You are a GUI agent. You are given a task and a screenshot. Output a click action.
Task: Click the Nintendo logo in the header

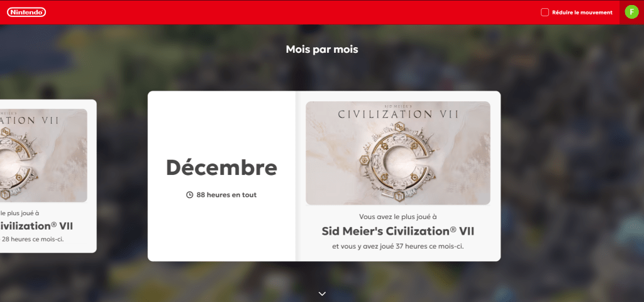(x=26, y=13)
